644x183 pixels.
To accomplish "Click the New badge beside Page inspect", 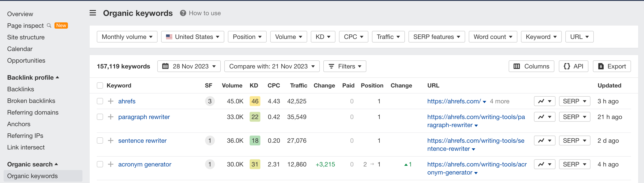I will pos(61,26).
